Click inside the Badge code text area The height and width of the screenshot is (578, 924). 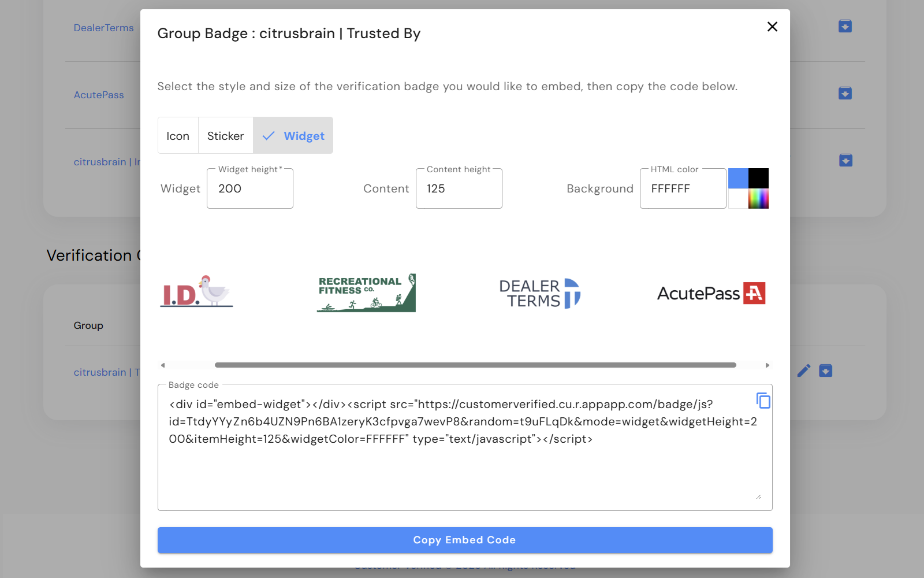click(465, 447)
